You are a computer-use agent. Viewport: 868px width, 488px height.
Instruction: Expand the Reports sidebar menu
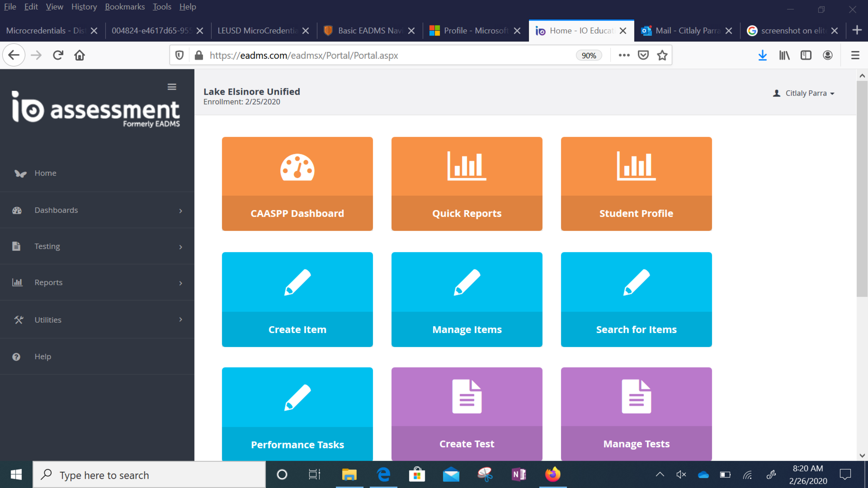click(97, 283)
